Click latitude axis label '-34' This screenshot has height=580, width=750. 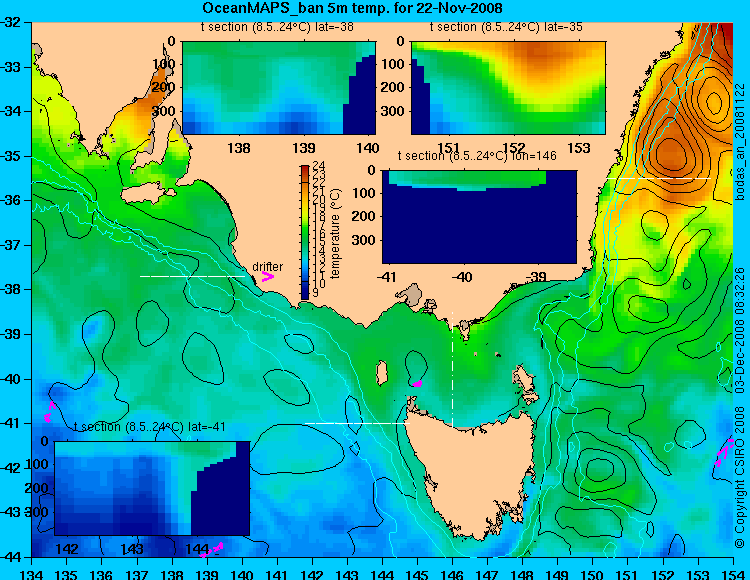[x=10, y=111]
